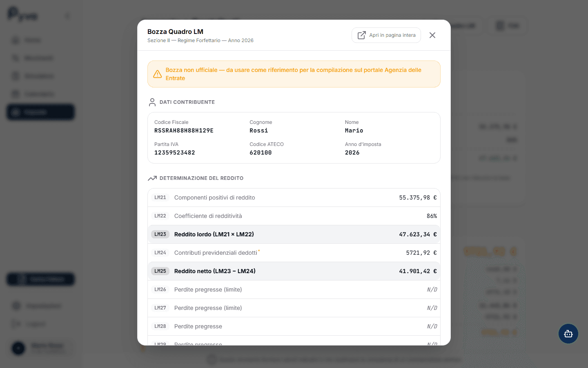The image size is (588, 368).
Task: Click the Reddito lordo amount 47.623,34 €
Action: [417, 234]
